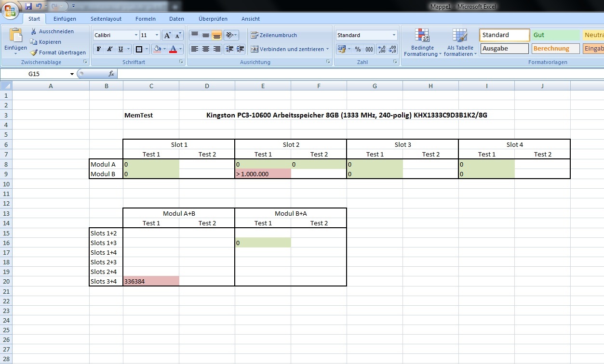
Task: Copy selection with Kopieren
Action: coord(46,42)
